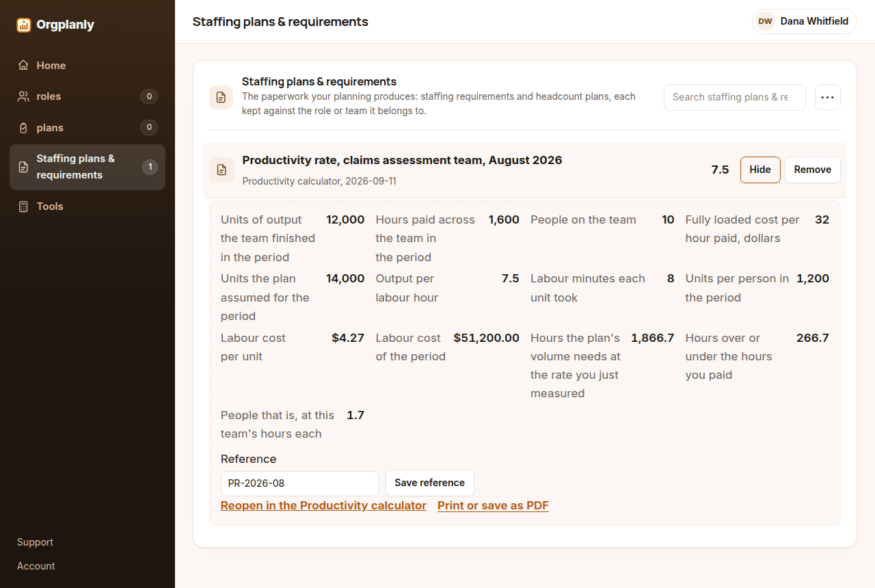Screen dimensions: 875x588
Task: Click the DW user avatar
Action: (x=765, y=21)
